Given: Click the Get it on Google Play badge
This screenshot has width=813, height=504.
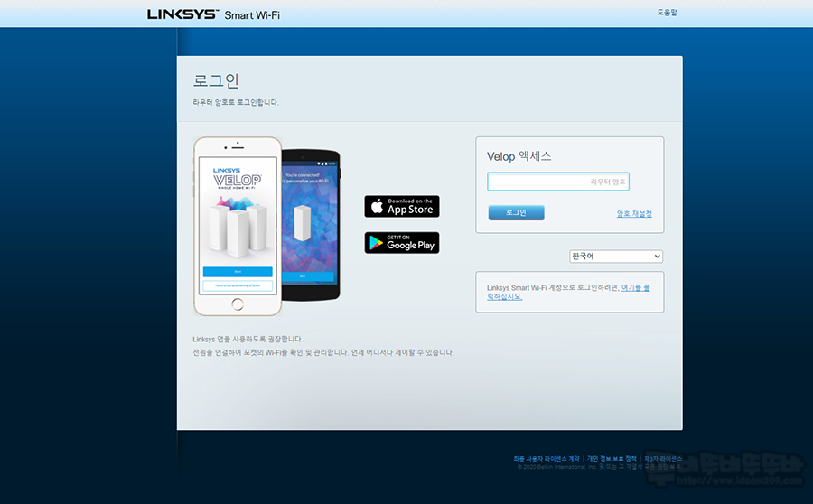Looking at the screenshot, I should pos(402,243).
